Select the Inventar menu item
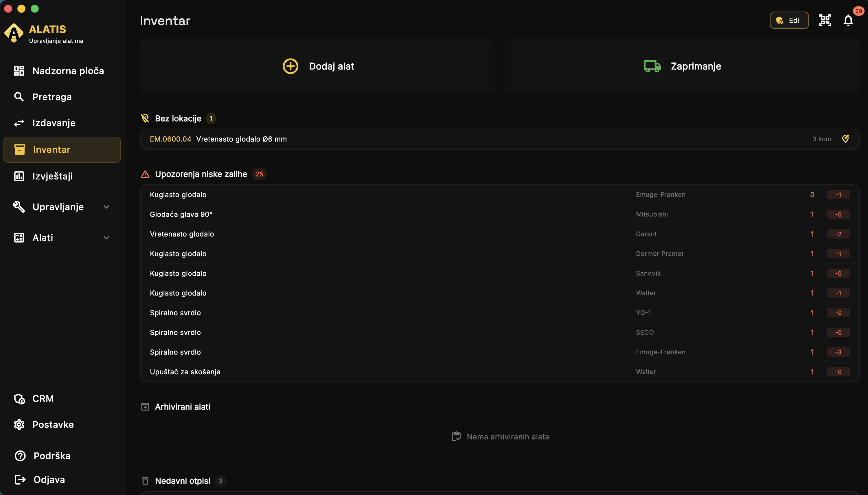This screenshot has width=868, height=495. pos(62,150)
